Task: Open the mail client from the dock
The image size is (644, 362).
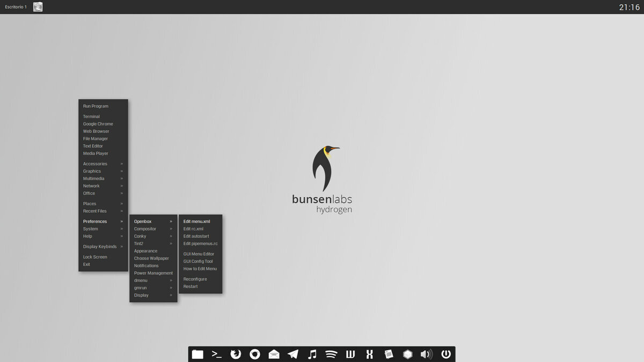Action: [x=274, y=354]
